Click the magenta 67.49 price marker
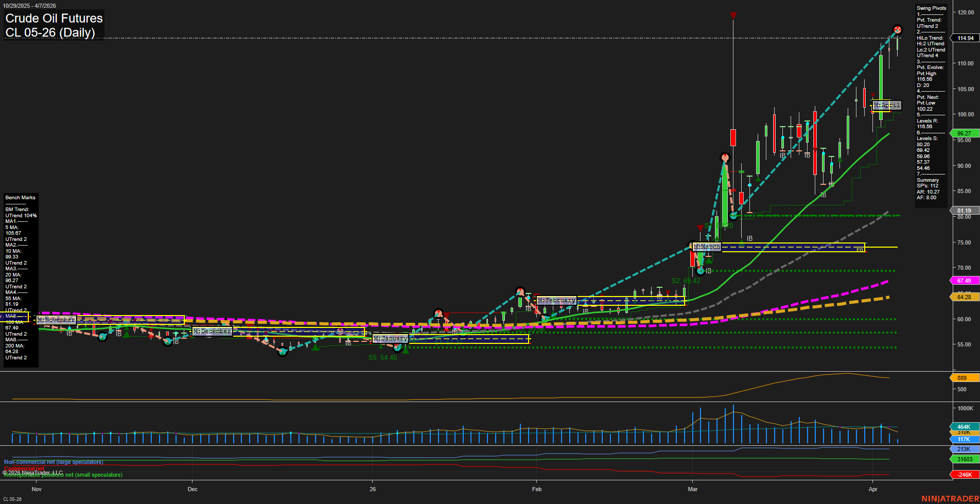This screenshot has height=504, width=980. click(x=966, y=280)
